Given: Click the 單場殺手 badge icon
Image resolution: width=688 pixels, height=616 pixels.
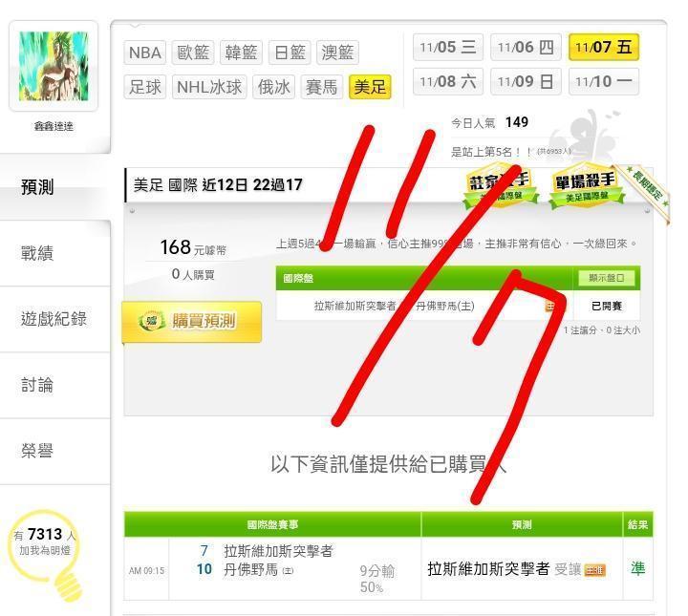Looking at the screenshot, I should click(586, 185).
